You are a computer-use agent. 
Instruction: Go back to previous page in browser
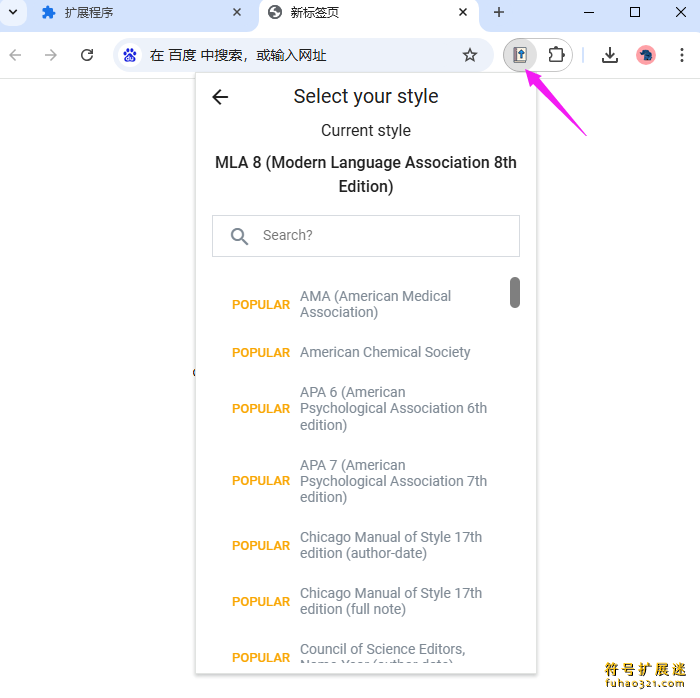[x=16, y=55]
